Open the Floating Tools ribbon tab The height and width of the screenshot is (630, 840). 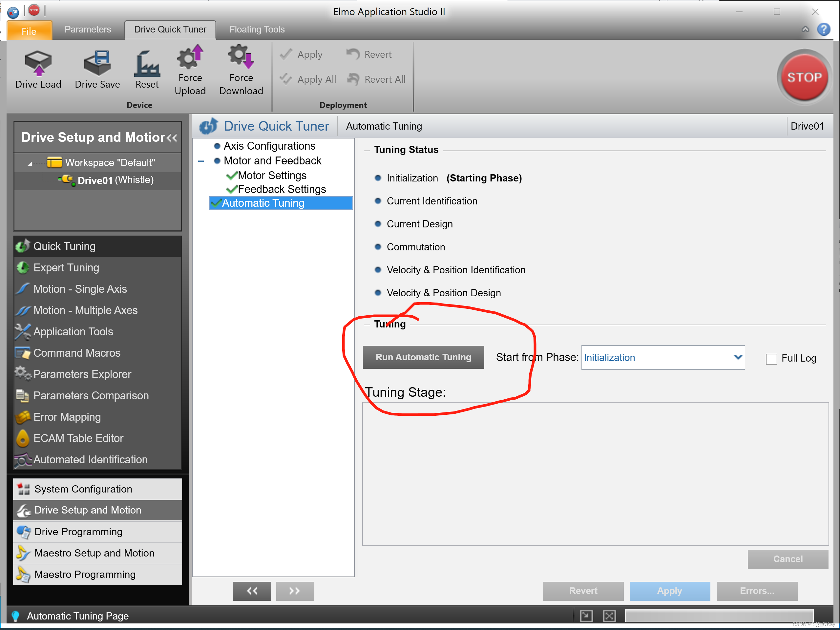[x=257, y=30]
